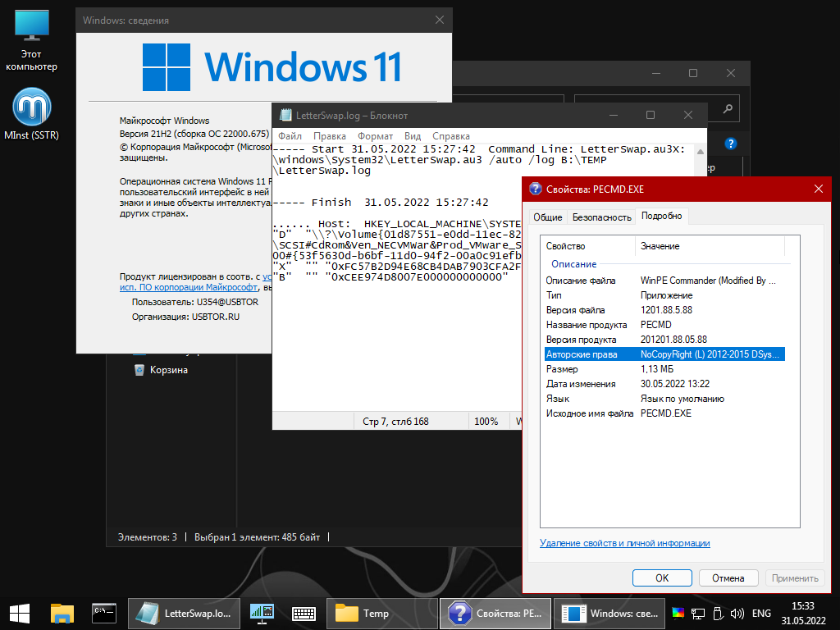Viewport: 840px width, 630px height.
Task: Maximize the Explorer window behind
Action: (x=692, y=73)
